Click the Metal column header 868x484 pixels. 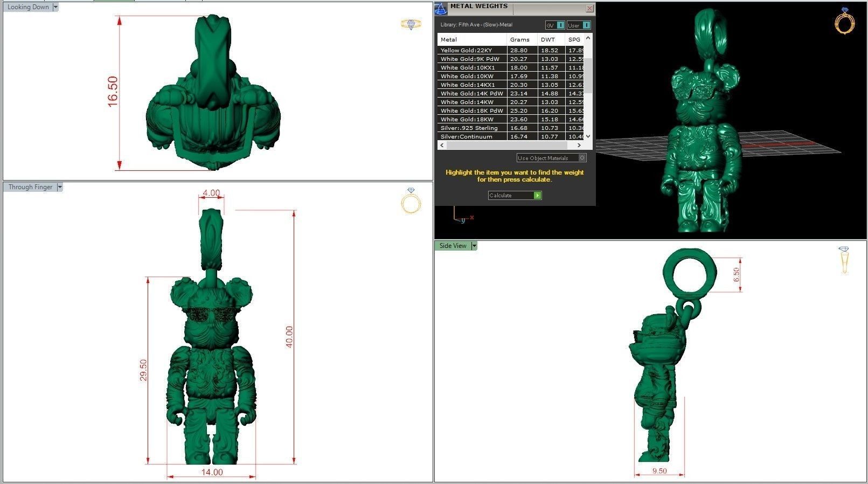[472, 39]
